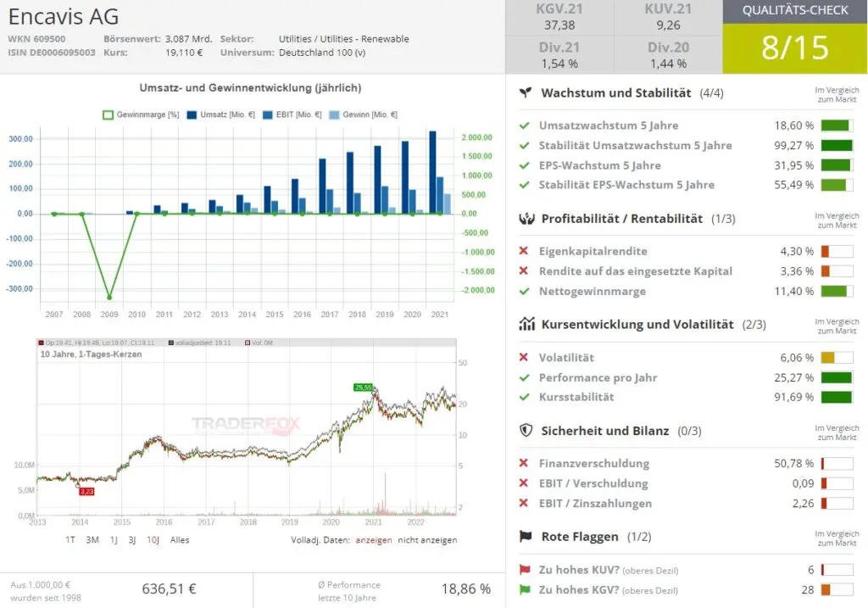
Task: Click the checkmark for EPS-Wachstum 5 Jahre
Action: pyautogui.click(x=524, y=165)
